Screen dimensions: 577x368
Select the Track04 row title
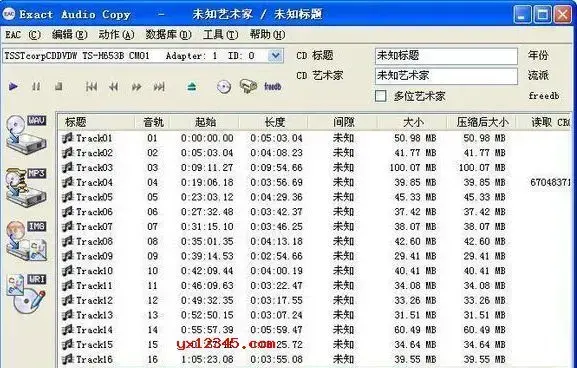click(x=94, y=182)
